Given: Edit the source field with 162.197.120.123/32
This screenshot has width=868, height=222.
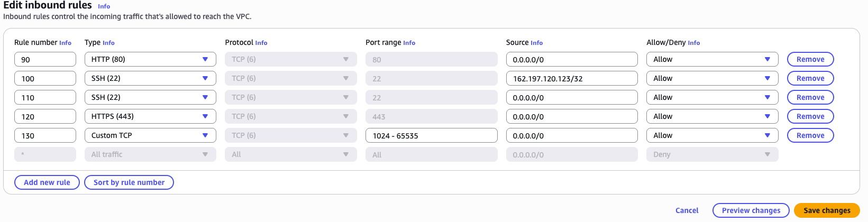Looking at the screenshot, I should (571, 78).
